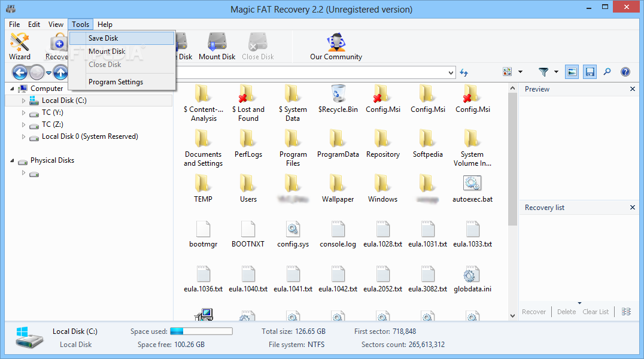
Task: Select the bootmgr file
Action: [203, 234]
